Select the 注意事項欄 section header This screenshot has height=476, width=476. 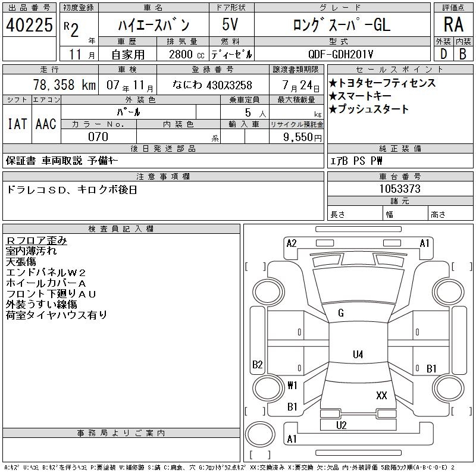click(163, 176)
